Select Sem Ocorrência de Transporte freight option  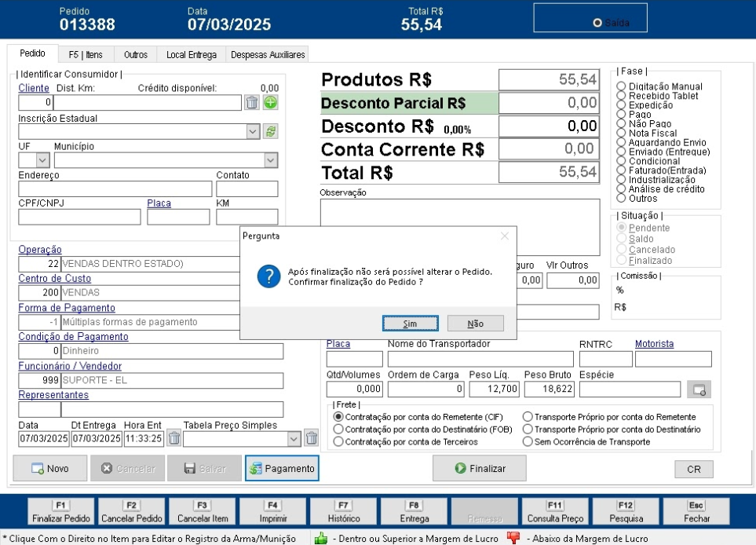[528, 442]
